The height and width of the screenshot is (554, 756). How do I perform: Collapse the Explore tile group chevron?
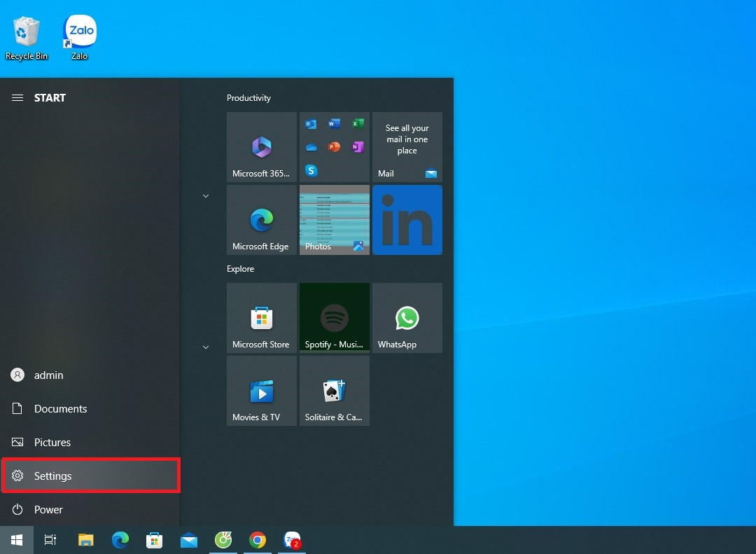coord(206,347)
